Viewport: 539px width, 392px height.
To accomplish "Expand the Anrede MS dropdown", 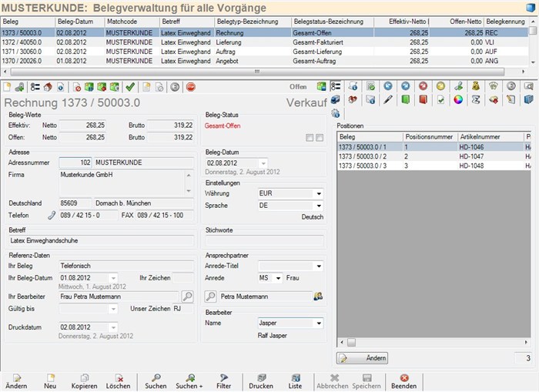I will coord(278,278).
